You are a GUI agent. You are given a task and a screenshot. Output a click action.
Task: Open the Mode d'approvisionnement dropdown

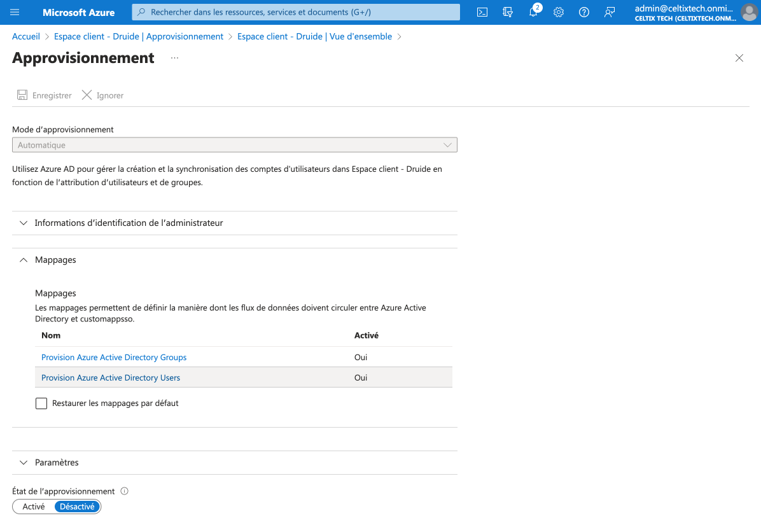coord(235,144)
